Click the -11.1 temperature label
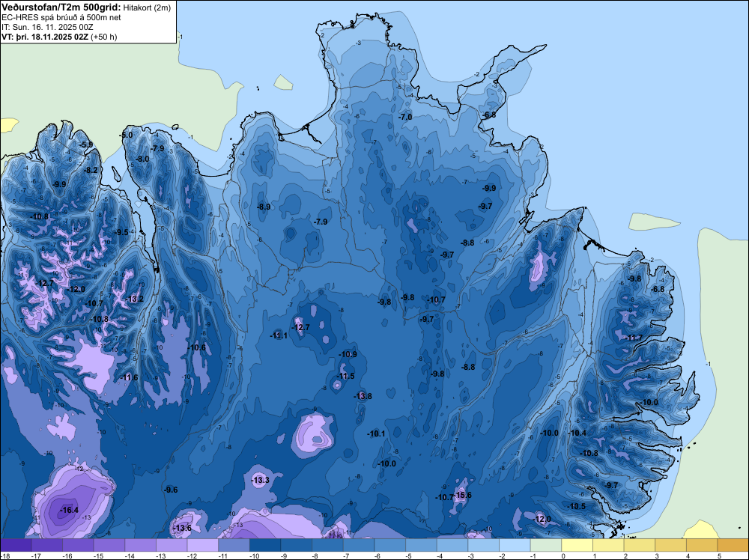This screenshot has width=749, height=560. point(279,335)
